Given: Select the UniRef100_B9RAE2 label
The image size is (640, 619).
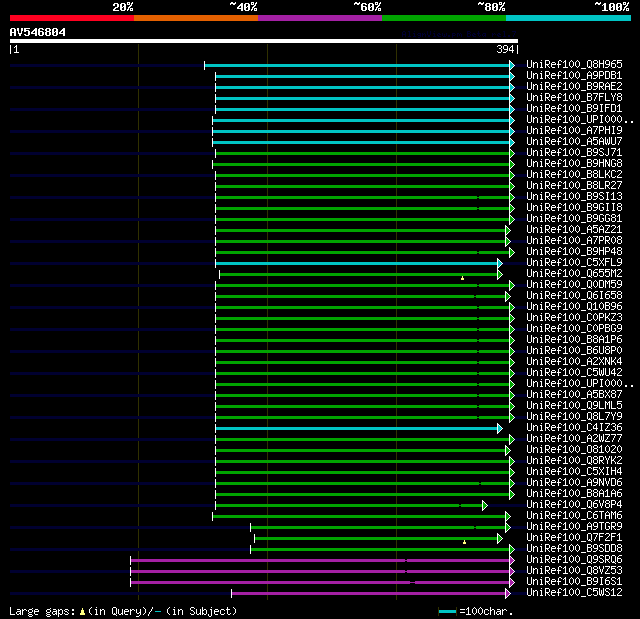Looking at the screenshot, I should (x=574, y=87).
